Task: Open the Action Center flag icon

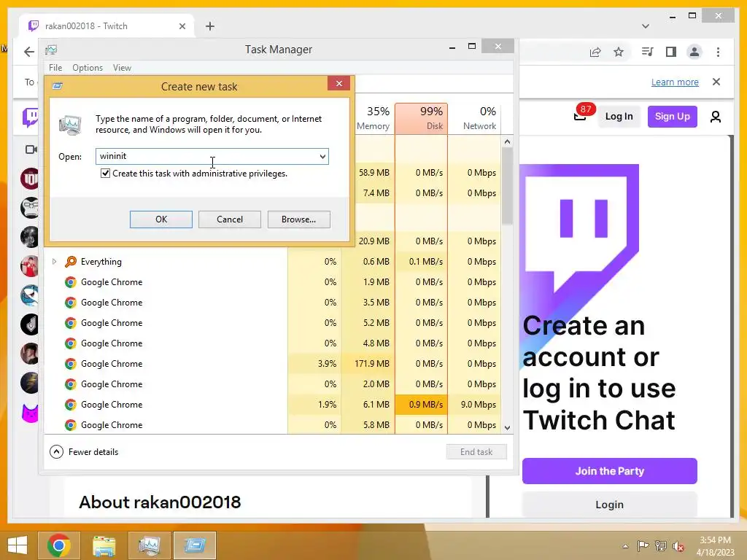Action: pyautogui.click(x=643, y=545)
